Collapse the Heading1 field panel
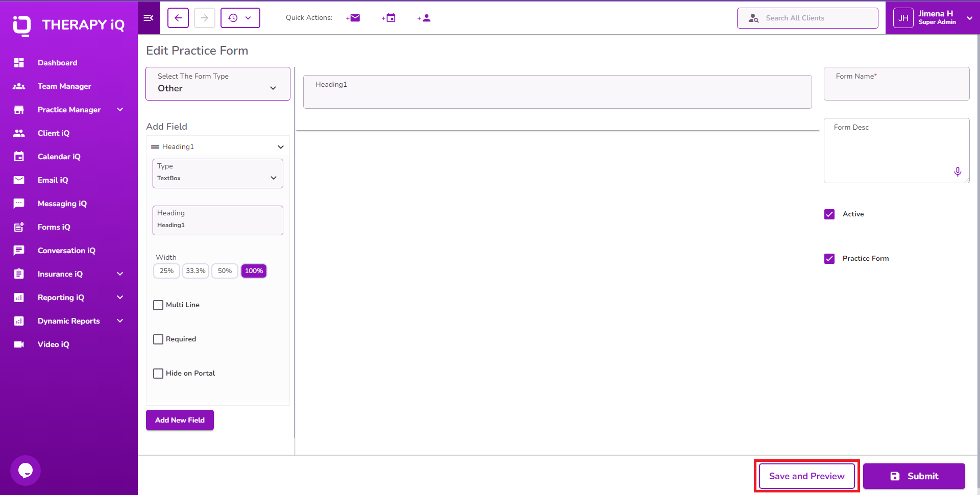Image resolution: width=980 pixels, height=495 pixels. (281, 146)
